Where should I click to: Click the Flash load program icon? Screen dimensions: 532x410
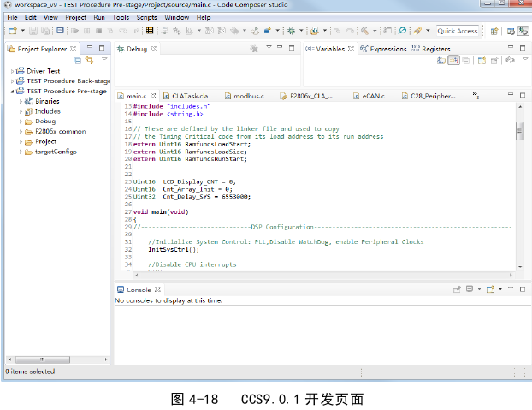pyautogui.click(x=315, y=31)
